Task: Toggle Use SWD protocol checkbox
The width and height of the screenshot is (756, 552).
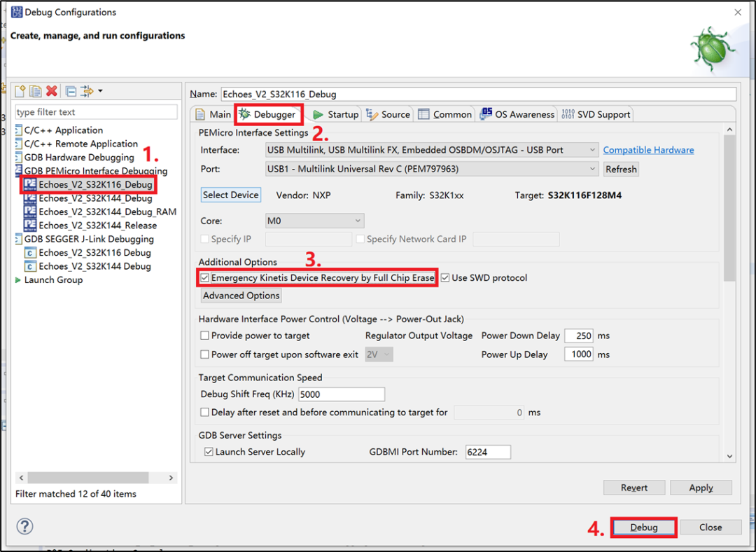Action: click(445, 278)
